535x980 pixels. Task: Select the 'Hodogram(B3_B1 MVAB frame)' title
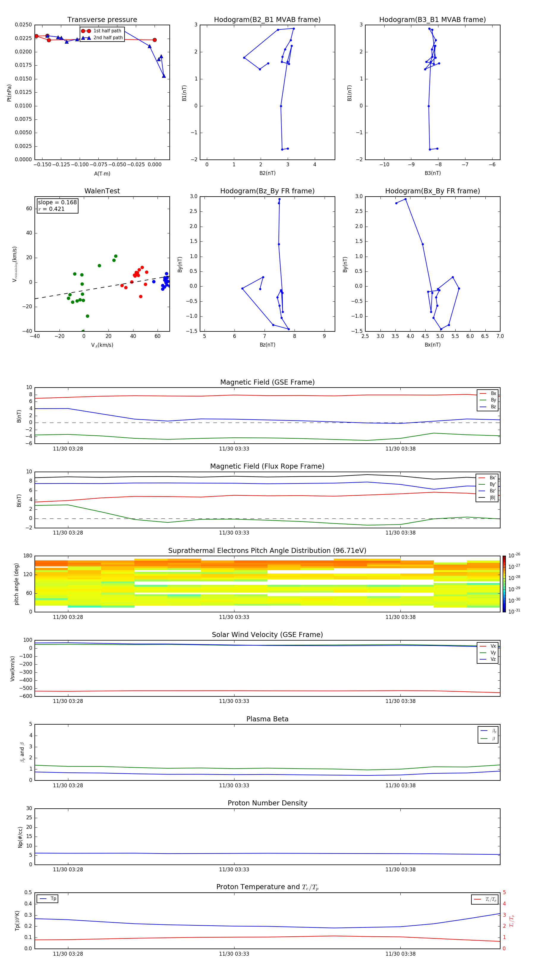click(432, 20)
